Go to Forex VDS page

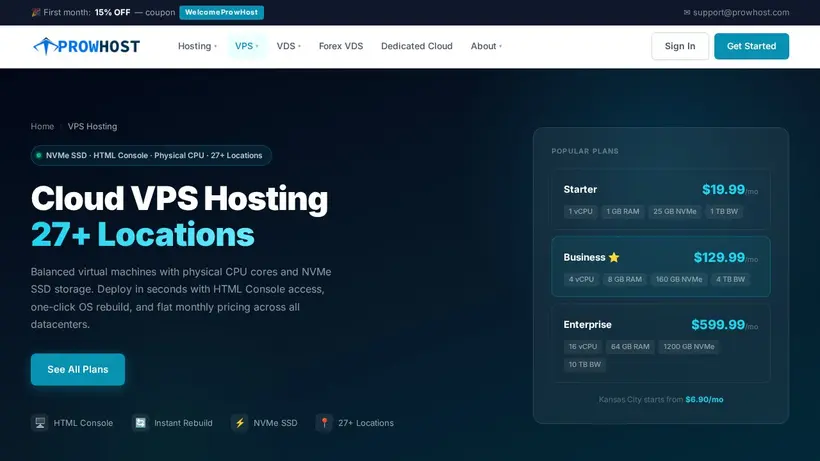(341, 46)
